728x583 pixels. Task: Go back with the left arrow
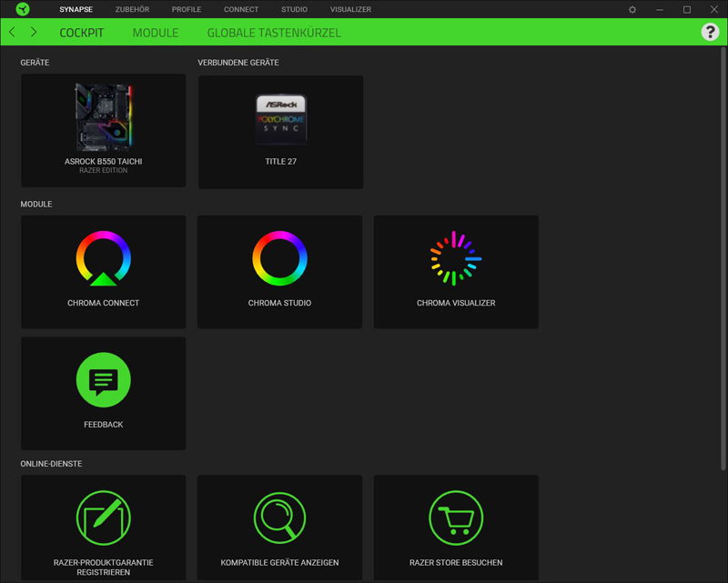click(12, 32)
